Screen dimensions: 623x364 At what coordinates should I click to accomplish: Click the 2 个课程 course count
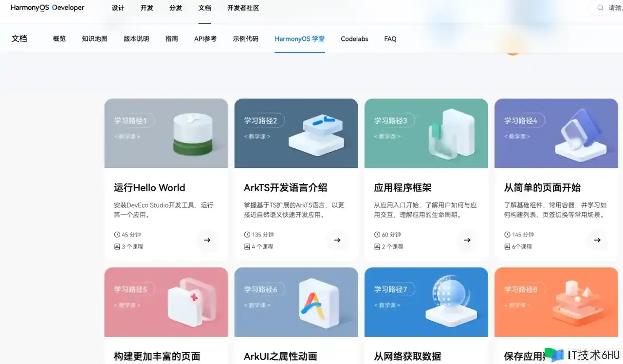point(392,247)
